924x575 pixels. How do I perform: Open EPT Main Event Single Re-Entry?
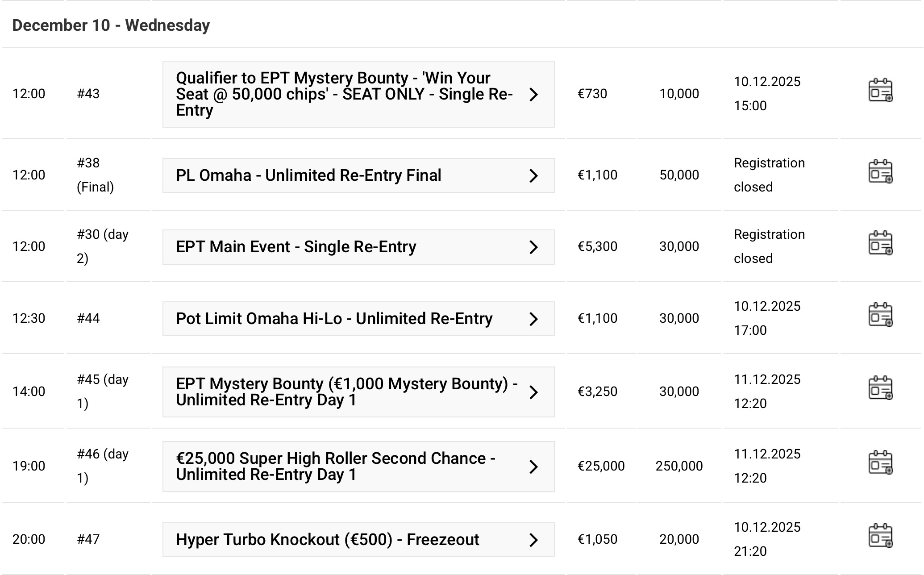(296, 247)
